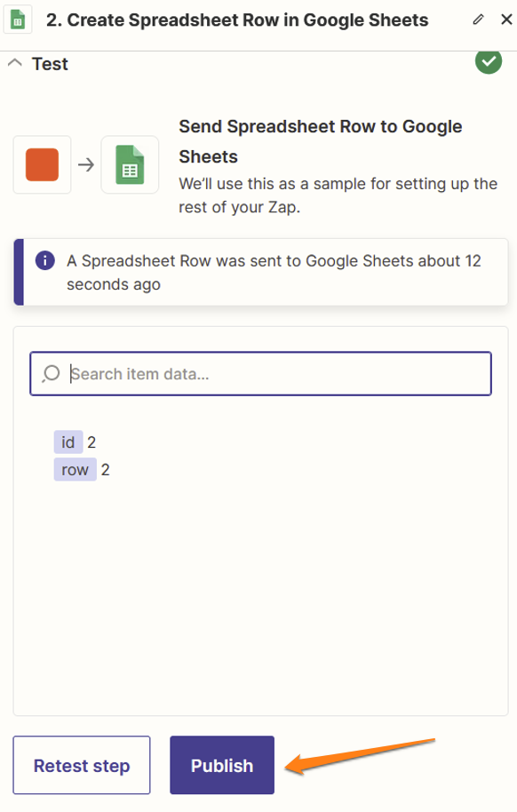Click the Google Sheets icon in step header
Image resolution: width=517 pixels, height=812 pixels.
(18, 20)
